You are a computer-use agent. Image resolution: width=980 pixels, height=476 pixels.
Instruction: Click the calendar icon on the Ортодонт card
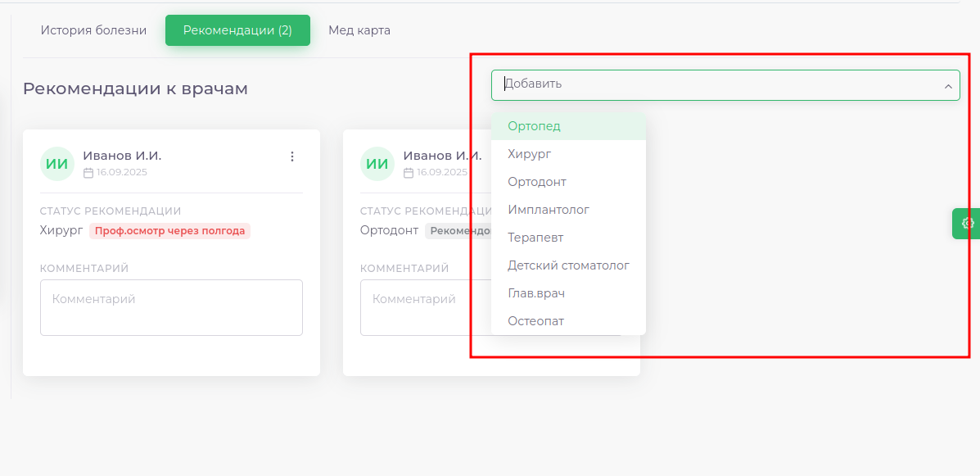(x=408, y=172)
